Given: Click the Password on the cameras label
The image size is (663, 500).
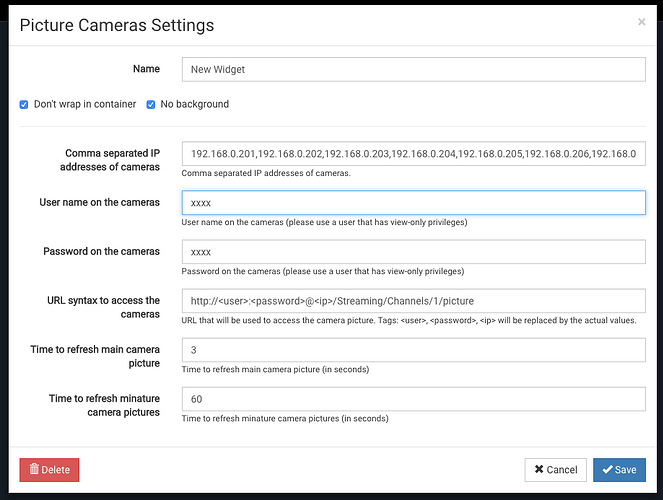Looking at the screenshot, I should point(101,252).
